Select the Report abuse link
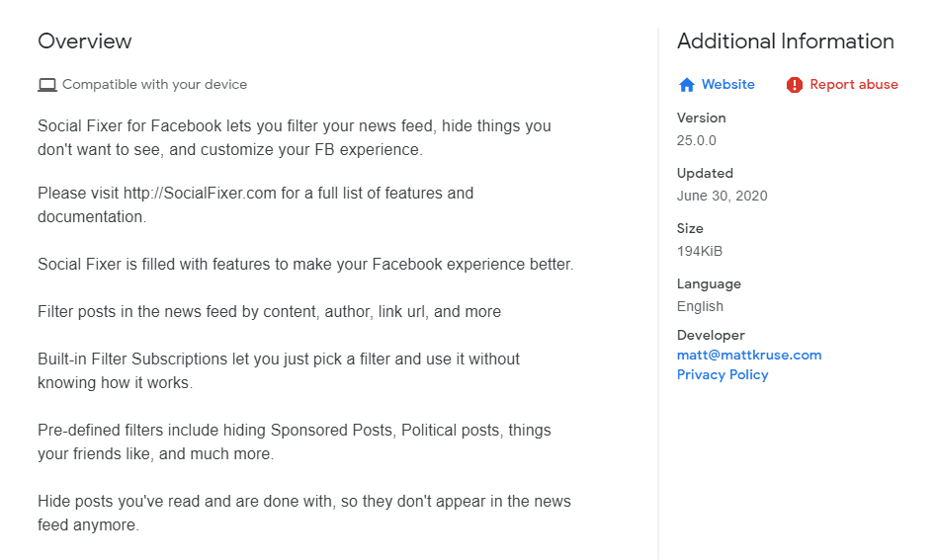Screen dimensions: 937x560 point(853,84)
